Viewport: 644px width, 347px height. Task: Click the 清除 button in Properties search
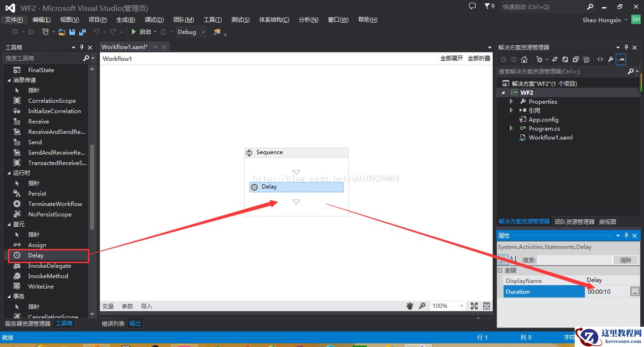625,260
